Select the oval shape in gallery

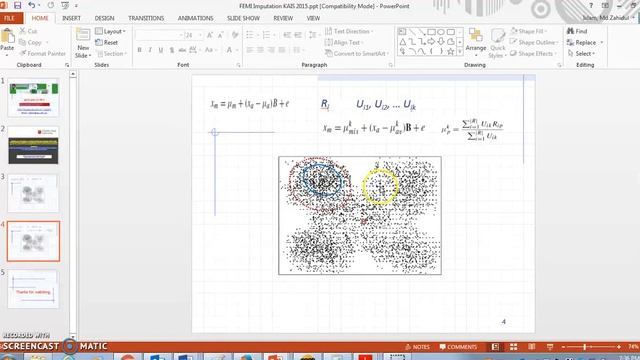point(441,32)
